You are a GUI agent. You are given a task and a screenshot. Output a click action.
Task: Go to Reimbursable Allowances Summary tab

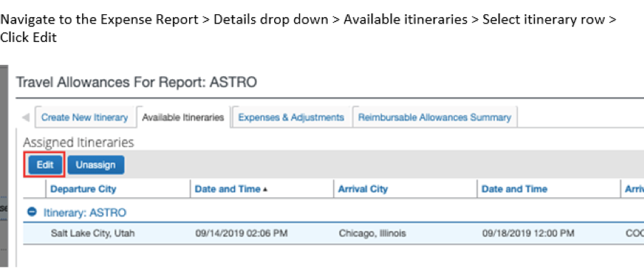click(435, 117)
